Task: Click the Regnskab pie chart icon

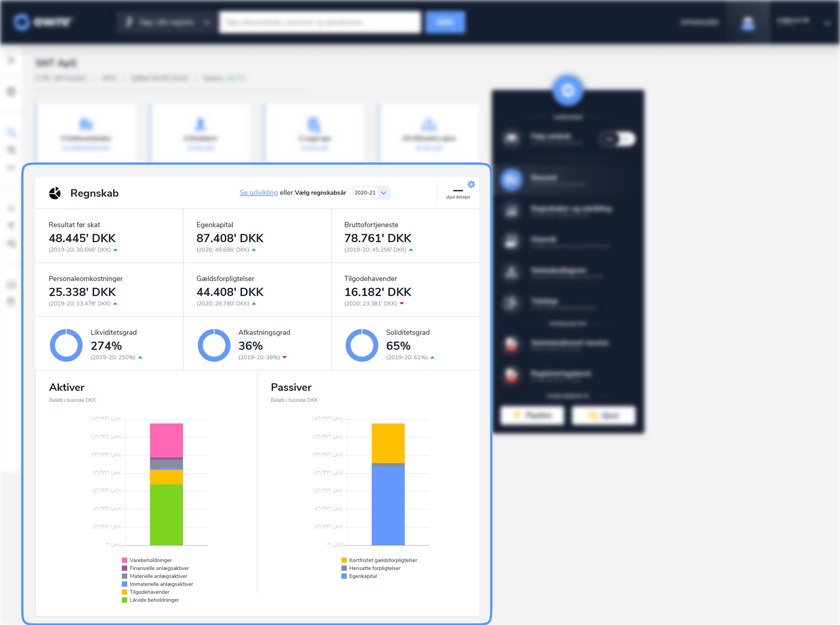Action: (55, 193)
